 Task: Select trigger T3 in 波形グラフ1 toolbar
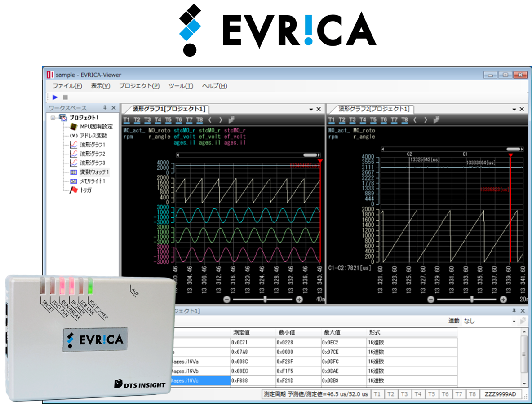147,120
